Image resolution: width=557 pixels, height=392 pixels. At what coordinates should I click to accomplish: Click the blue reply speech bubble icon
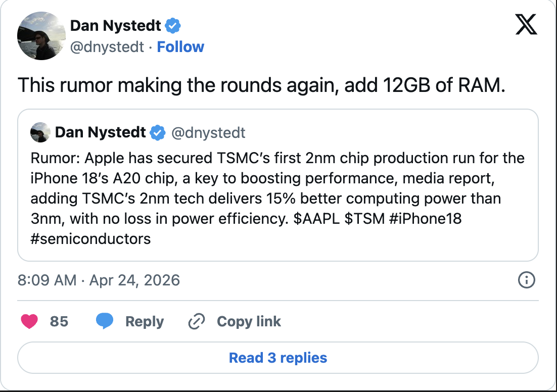(104, 322)
